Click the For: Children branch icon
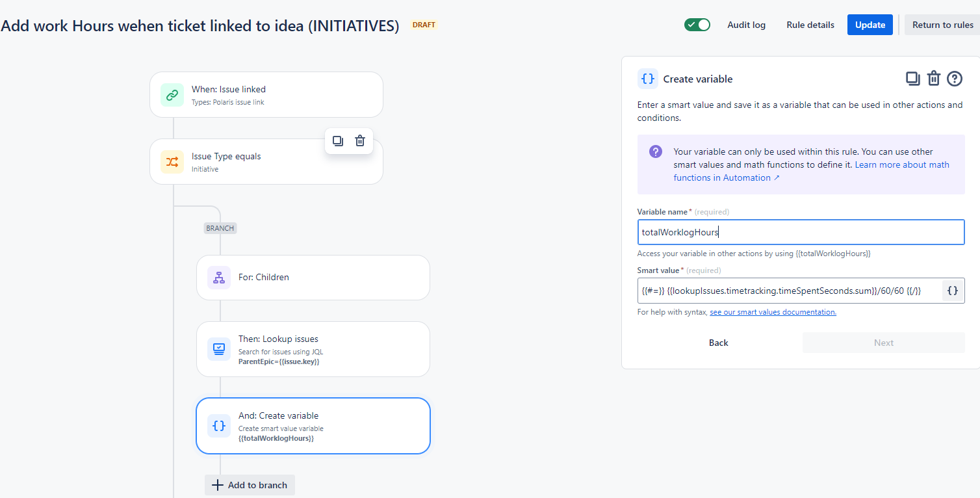Screen dimensions: 980x498 tap(219, 278)
